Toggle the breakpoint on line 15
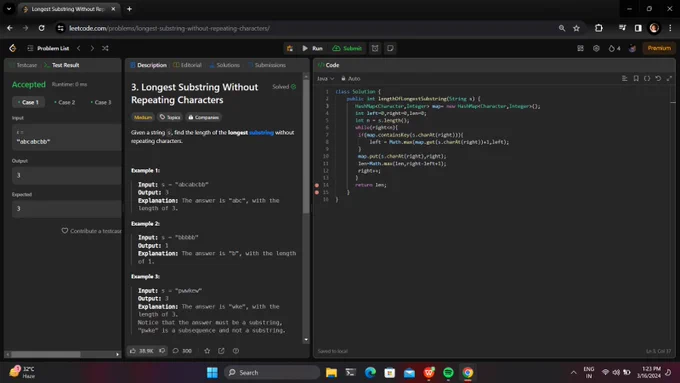The image size is (680, 383). [x=317, y=192]
